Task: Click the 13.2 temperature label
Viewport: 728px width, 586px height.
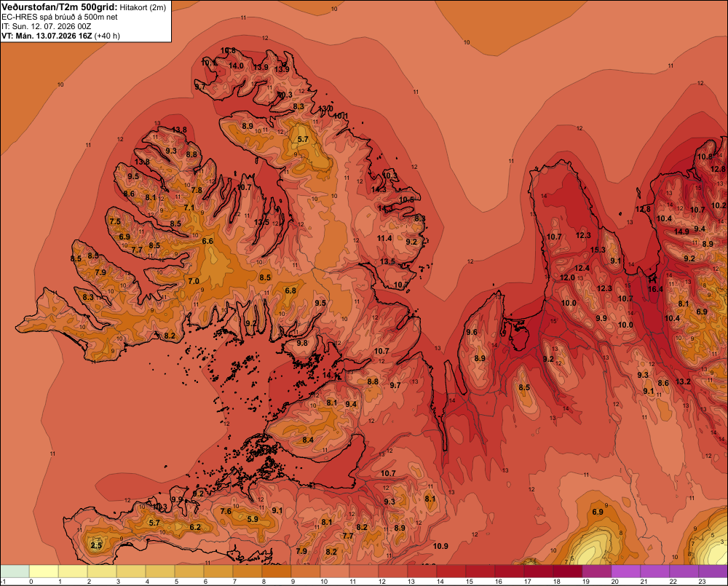Action: point(683,381)
